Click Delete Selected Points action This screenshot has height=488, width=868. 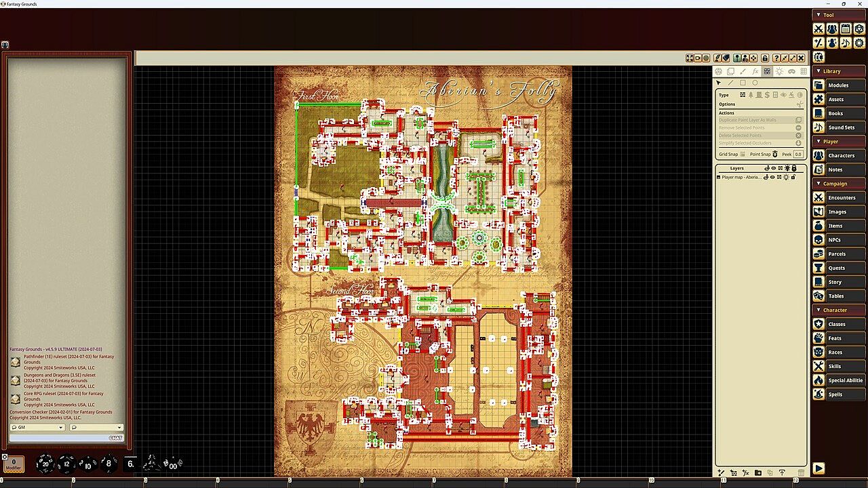tap(761, 136)
